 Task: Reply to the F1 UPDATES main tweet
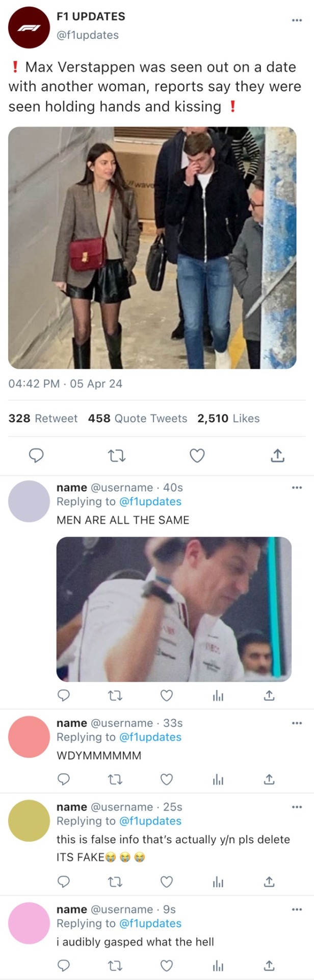(36, 455)
